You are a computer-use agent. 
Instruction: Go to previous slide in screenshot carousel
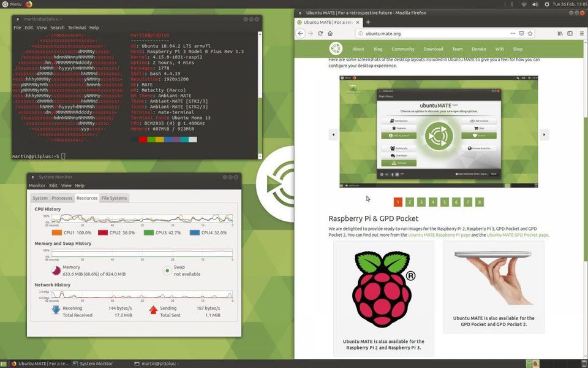[x=333, y=134]
